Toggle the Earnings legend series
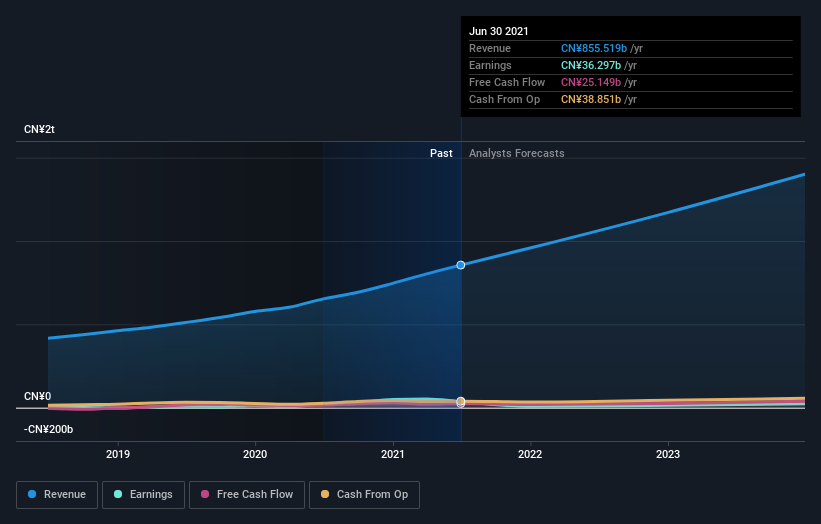 tap(143, 495)
